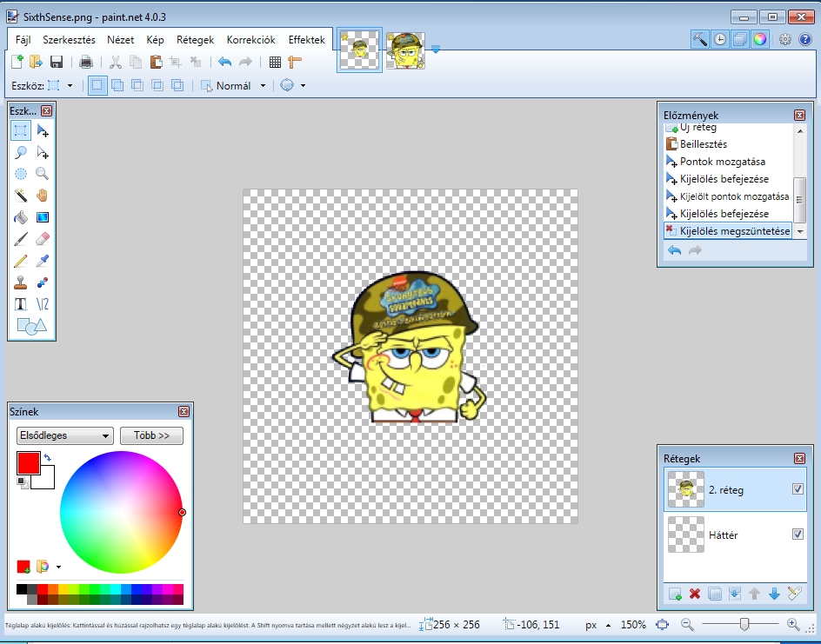This screenshot has width=821, height=644.
Task: Open the Elsődleges color dropdown
Action: 65,435
